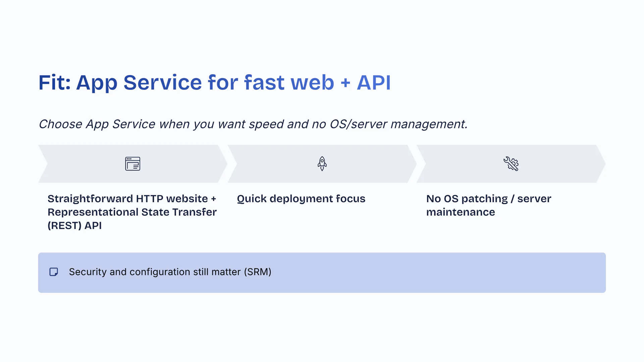Click the 'Straightforward HTTP website' text
Image resolution: width=644 pixels, height=362 pixels.
click(127, 199)
